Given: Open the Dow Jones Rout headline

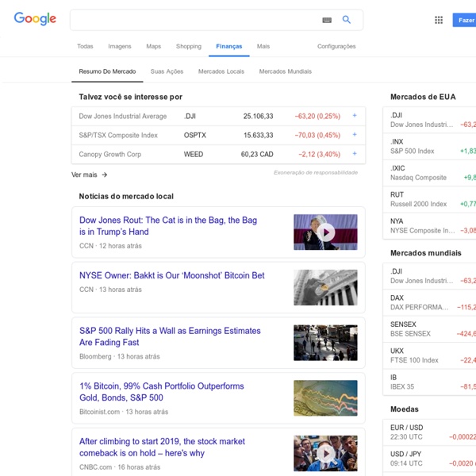Looking at the screenshot, I should [x=168, y=226].
